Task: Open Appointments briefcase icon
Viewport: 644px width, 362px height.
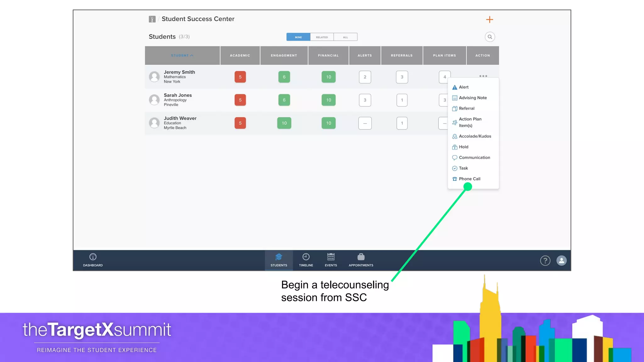Action: coord(361,257)
